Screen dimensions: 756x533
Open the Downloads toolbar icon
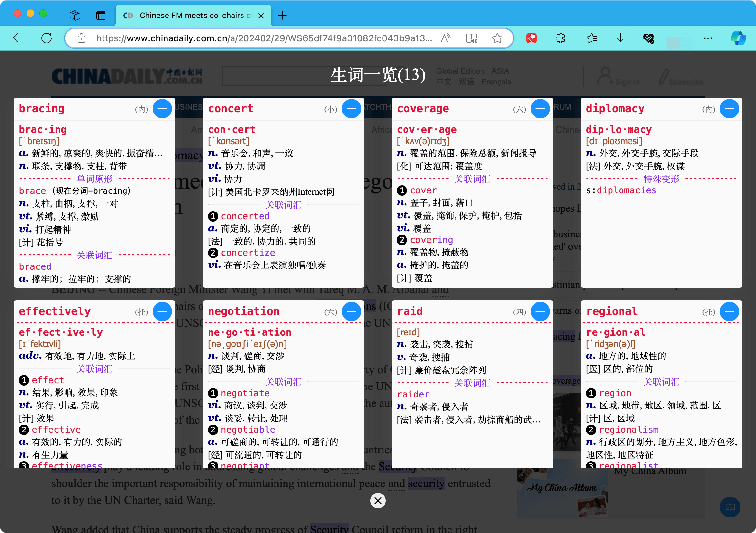click(620, 38)
